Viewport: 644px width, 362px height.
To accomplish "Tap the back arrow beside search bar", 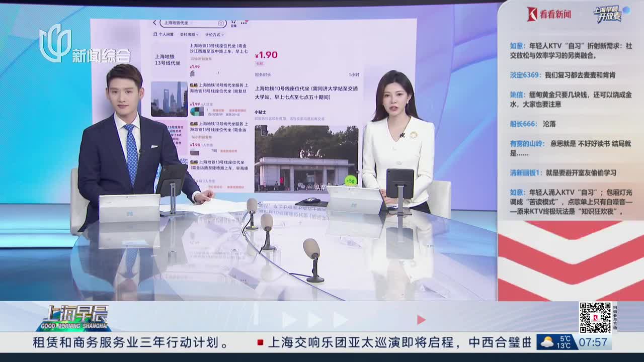I will 155,23.
